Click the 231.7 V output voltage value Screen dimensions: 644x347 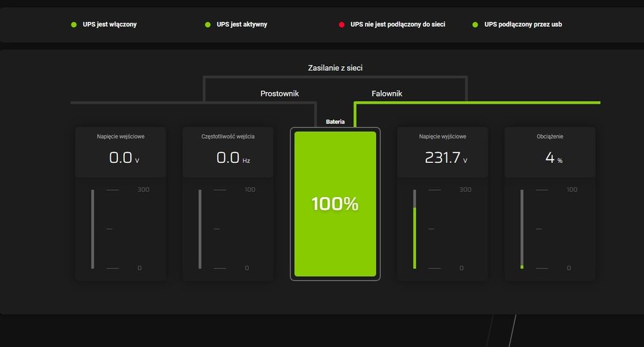446,158
